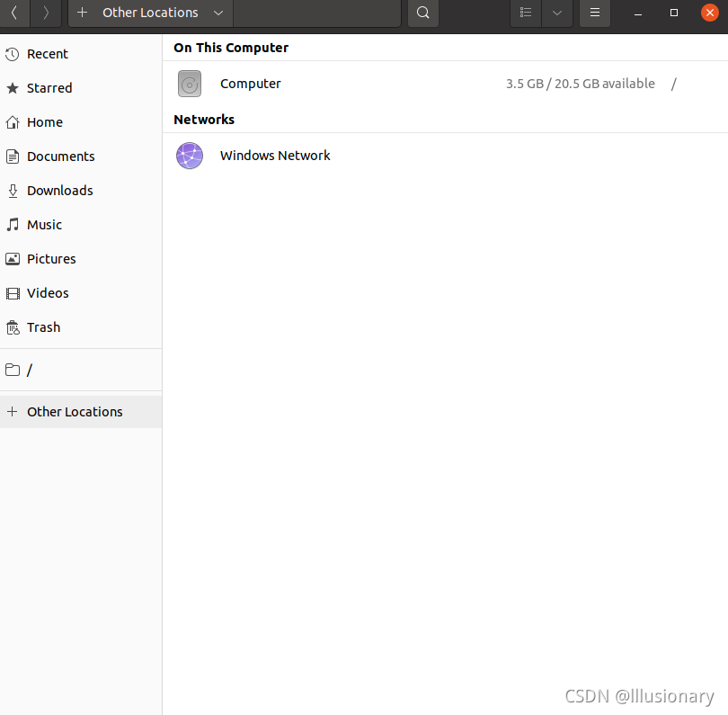Open the hamburger menu

594,13
